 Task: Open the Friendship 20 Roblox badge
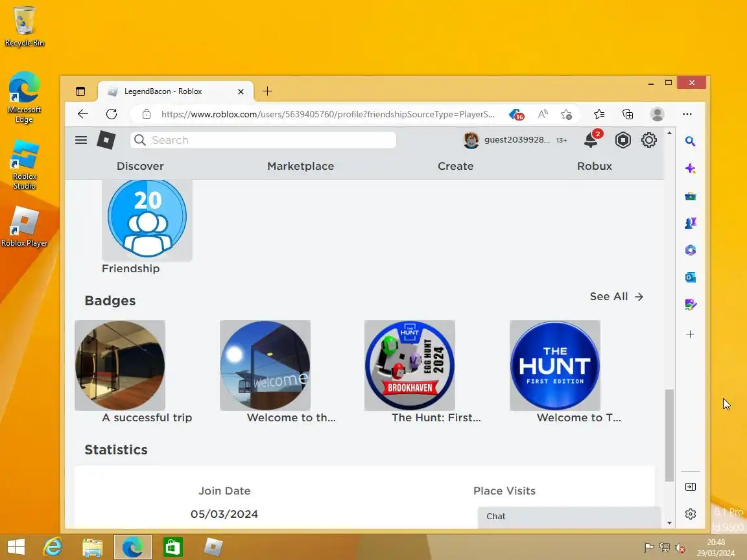point(147,220)
